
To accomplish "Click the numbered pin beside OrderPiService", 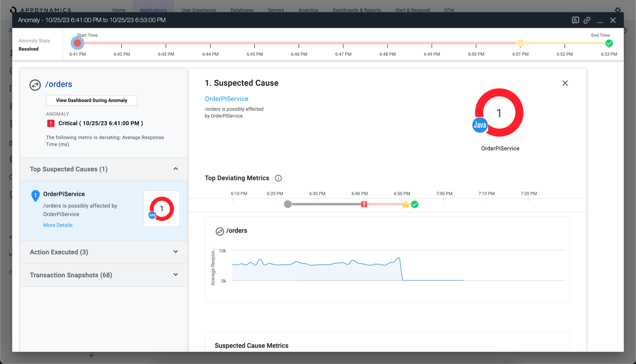I will tap(35, 196).
